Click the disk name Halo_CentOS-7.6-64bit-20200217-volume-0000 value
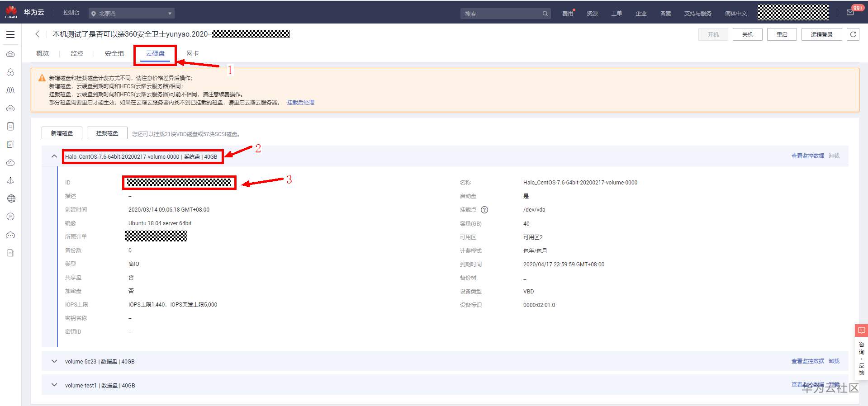This screenshot has height=406, width=868. click(x=580, y=183)
